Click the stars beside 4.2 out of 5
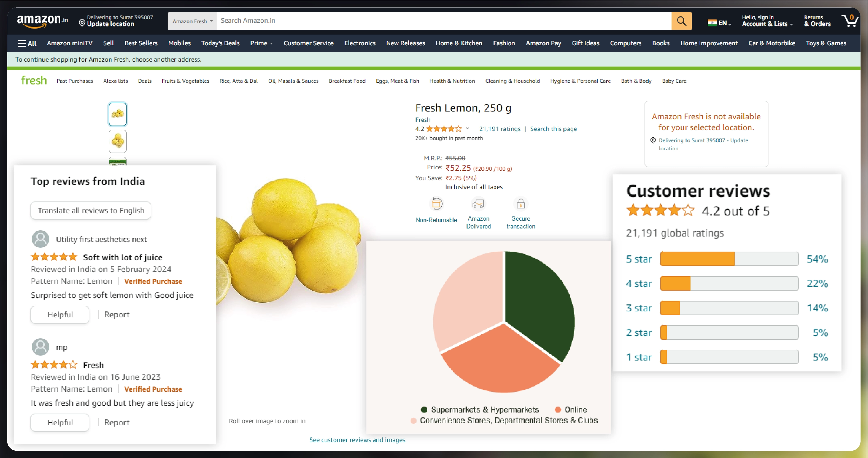 (x=660, y=211)
